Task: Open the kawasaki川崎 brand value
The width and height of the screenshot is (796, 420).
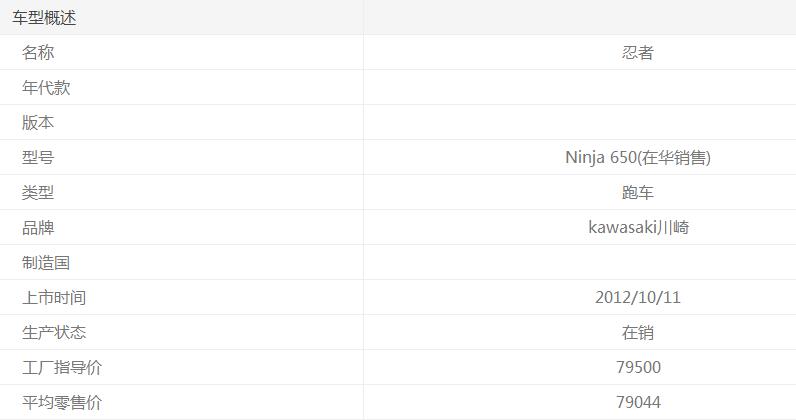Action: (638, 228)
